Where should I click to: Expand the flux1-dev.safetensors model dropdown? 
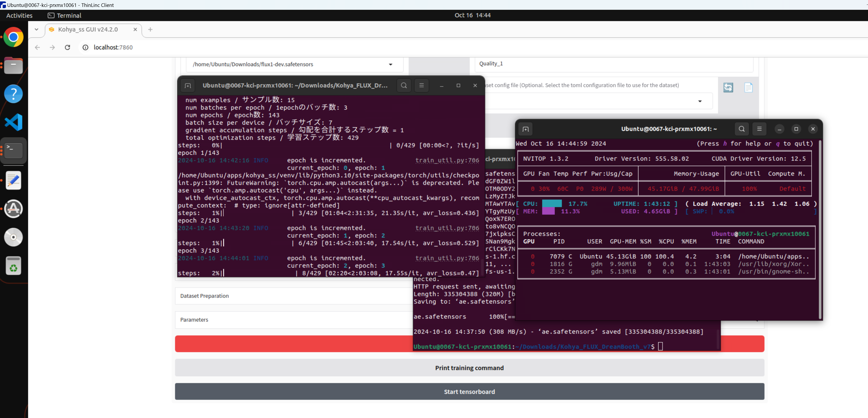pyautogui.click(x=390, y=64)
